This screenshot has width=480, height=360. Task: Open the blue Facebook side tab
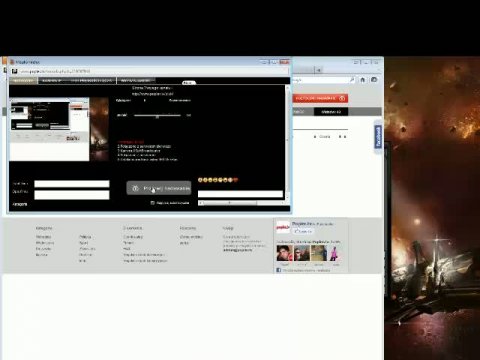[378, 137]
